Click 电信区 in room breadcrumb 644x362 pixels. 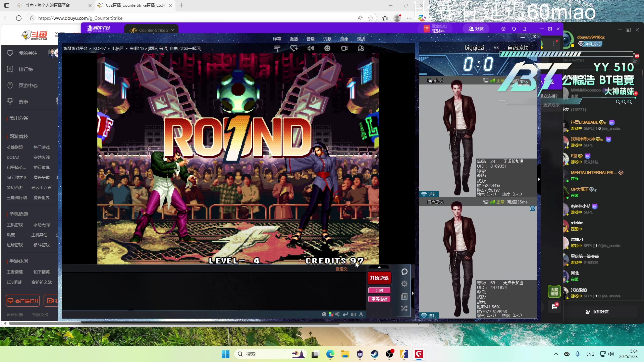point(118,49)
